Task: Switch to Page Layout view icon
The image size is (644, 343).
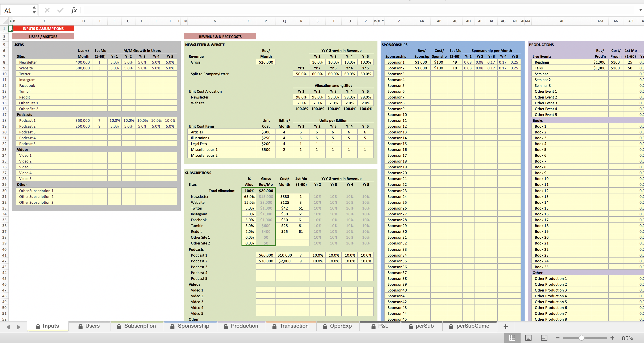Action: [528, 338]
